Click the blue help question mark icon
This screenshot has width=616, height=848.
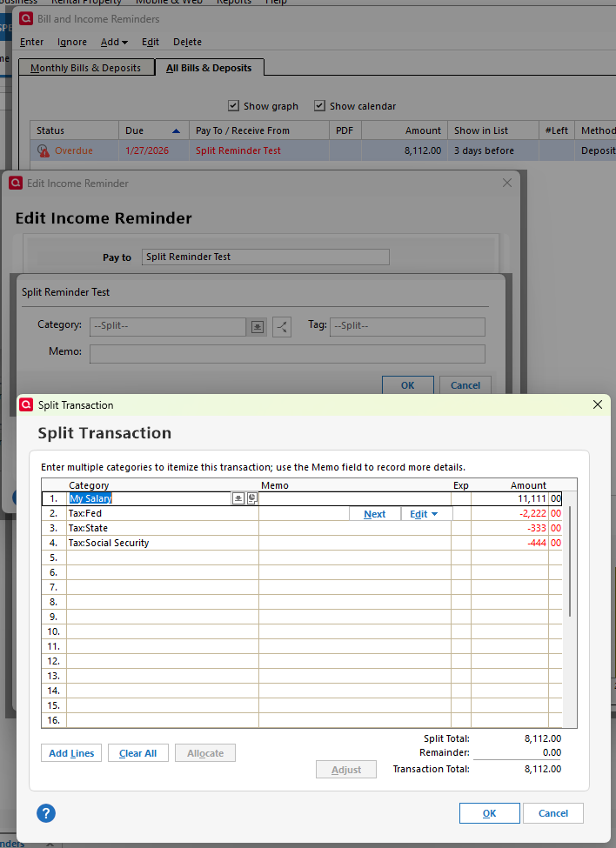click(x=46, y=813)
